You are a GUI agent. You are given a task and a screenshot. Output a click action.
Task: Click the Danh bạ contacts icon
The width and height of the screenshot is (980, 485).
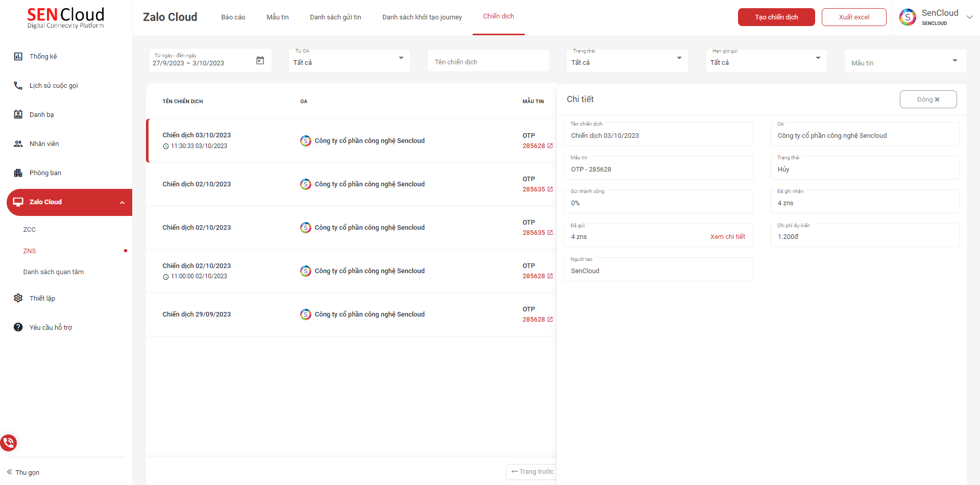click(18, 115)
